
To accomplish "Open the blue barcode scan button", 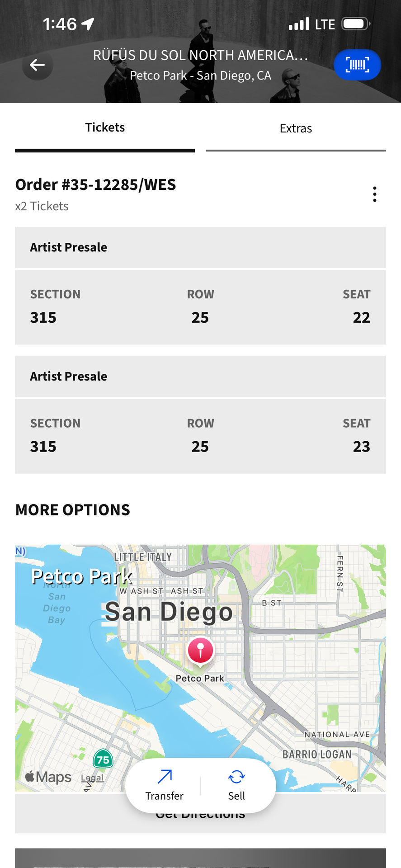I will coord(357,65).
